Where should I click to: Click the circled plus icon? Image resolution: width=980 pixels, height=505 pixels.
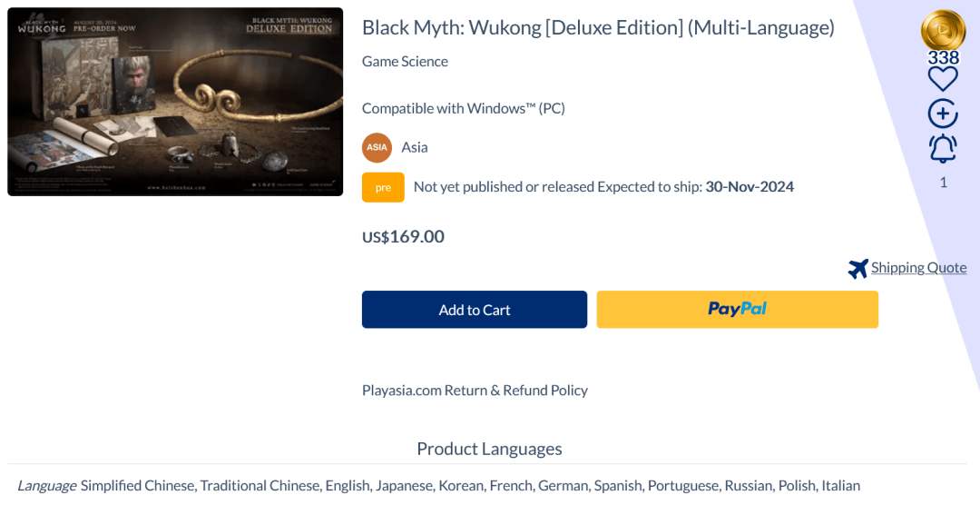pyautogui.click(x=943, y=114)
